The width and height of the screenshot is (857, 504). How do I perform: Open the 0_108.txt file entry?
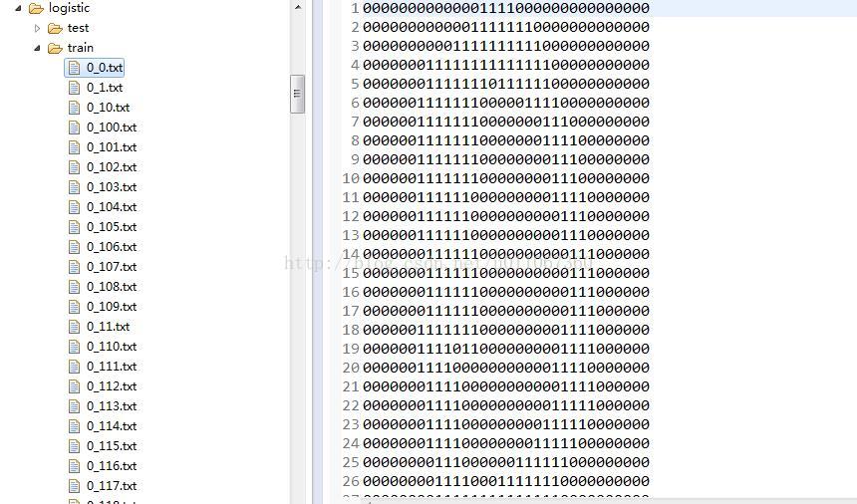(112, 286)
